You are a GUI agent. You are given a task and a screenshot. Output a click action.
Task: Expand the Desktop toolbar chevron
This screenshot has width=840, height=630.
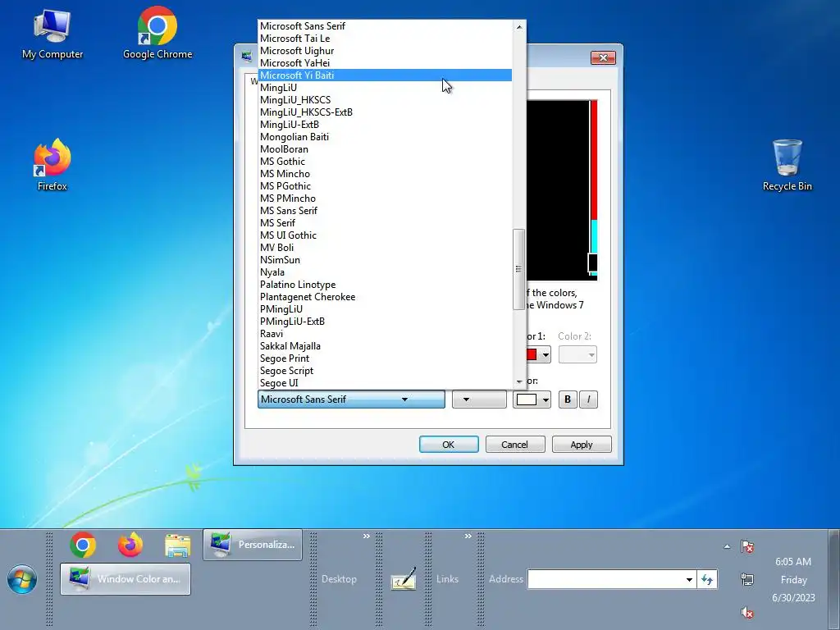[367, 536]
